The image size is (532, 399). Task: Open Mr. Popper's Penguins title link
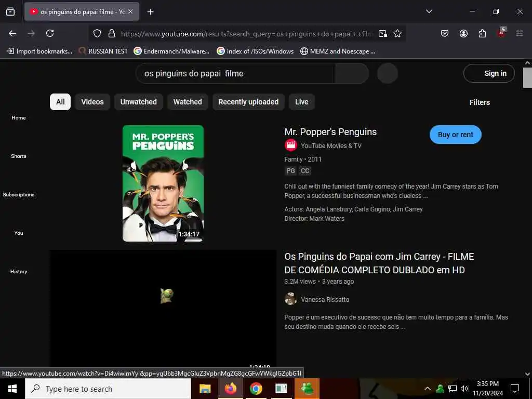click(x=330, y=132)
